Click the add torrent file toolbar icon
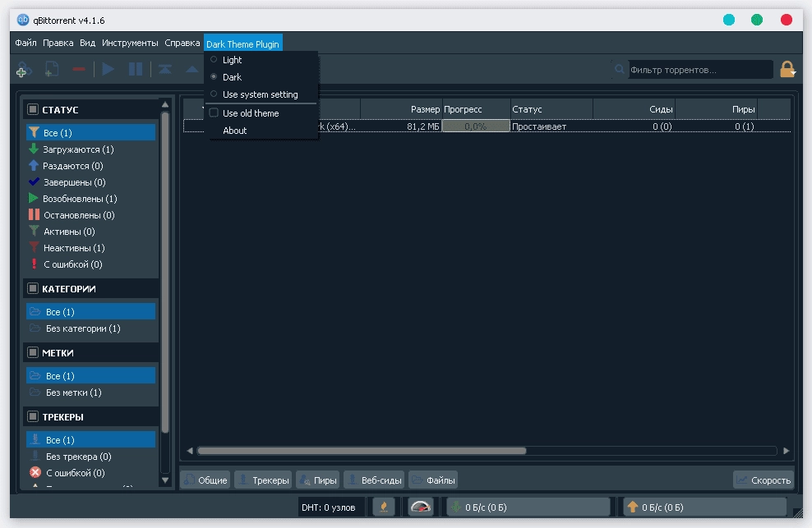 click(x=51, y=69)
